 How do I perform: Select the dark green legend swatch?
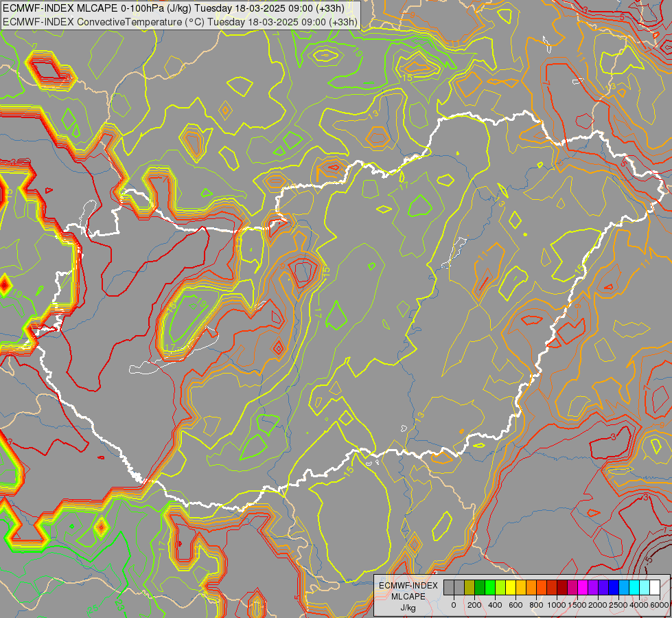[x=480, y=588]
